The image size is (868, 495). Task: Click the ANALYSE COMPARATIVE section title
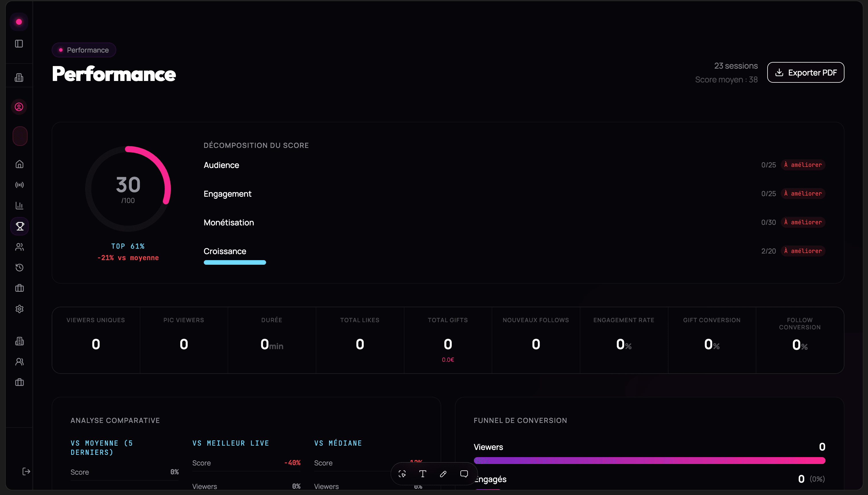(x=115, y=421)
